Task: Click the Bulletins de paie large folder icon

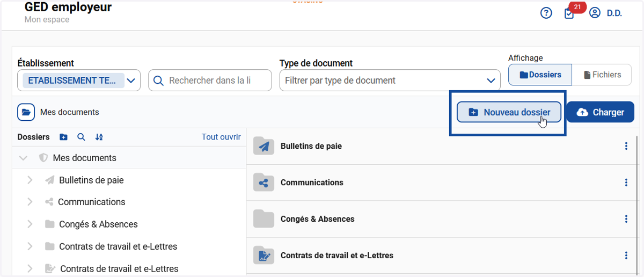Action: (x=264, y=146)
